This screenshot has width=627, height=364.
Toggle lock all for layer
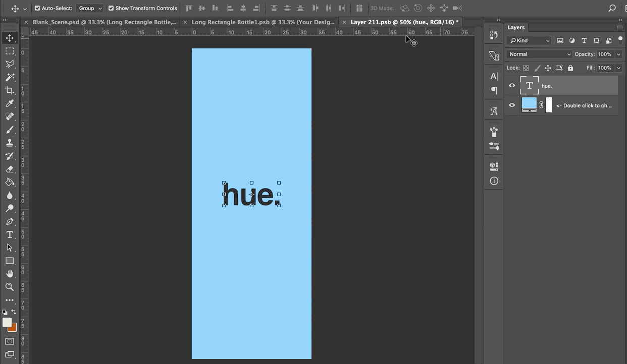pos(570,68)
